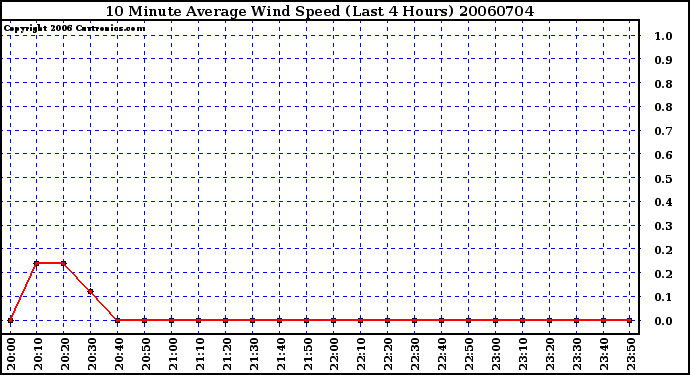
Task: Click the 23:10 time axis label
Action: (x=523, y=354)
